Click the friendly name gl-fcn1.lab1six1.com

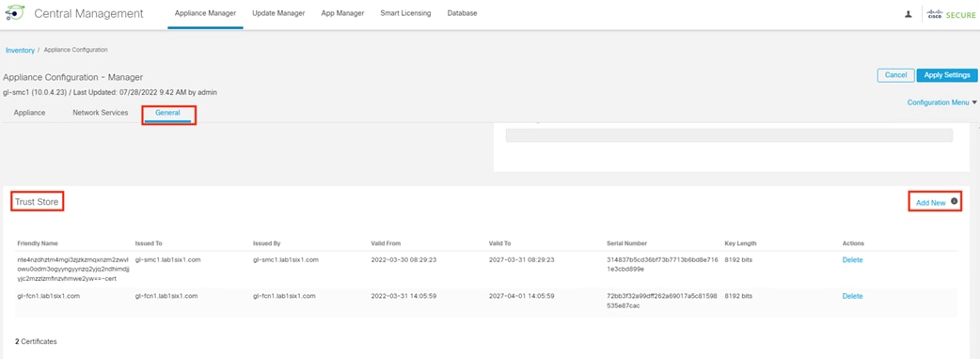[48, 296]
